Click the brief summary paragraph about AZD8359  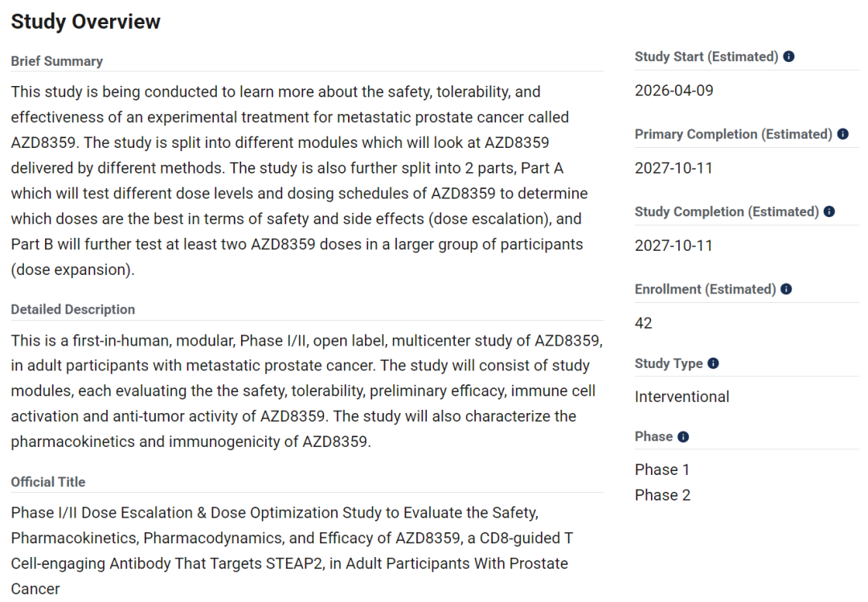pyautogui.click(x=297, y=181)
